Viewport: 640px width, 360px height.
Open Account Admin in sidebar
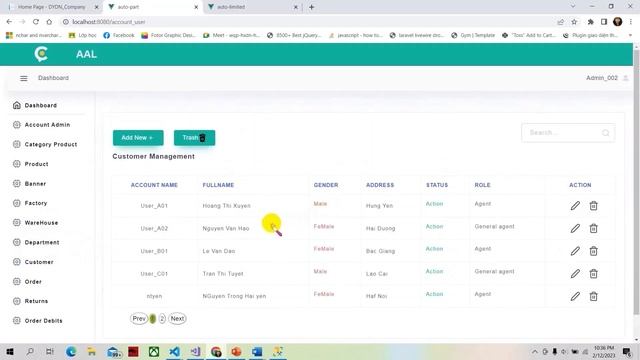[x=47, y=125]
